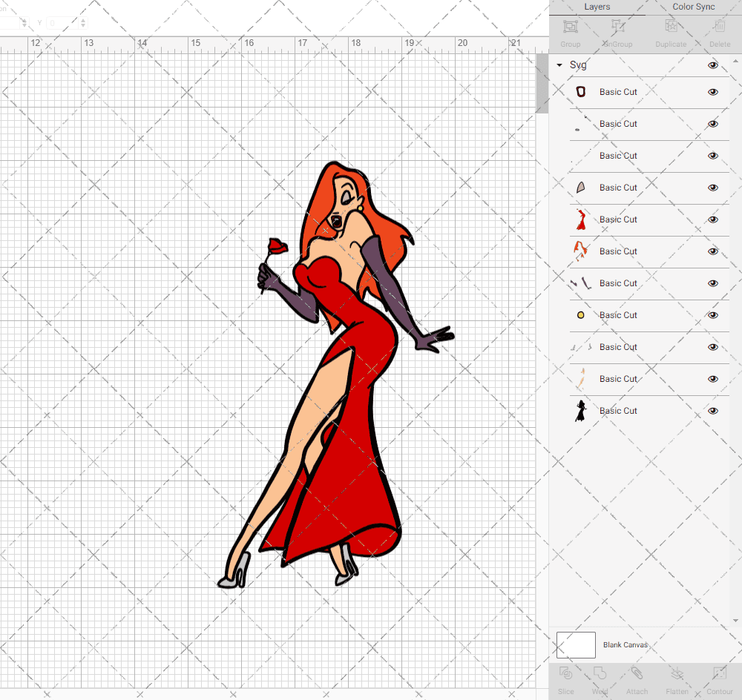Image resolution: width=742 pixels, height=700 pixels.
Task: Collapse the Svg group in the layers list
Action: click(559, 65)
